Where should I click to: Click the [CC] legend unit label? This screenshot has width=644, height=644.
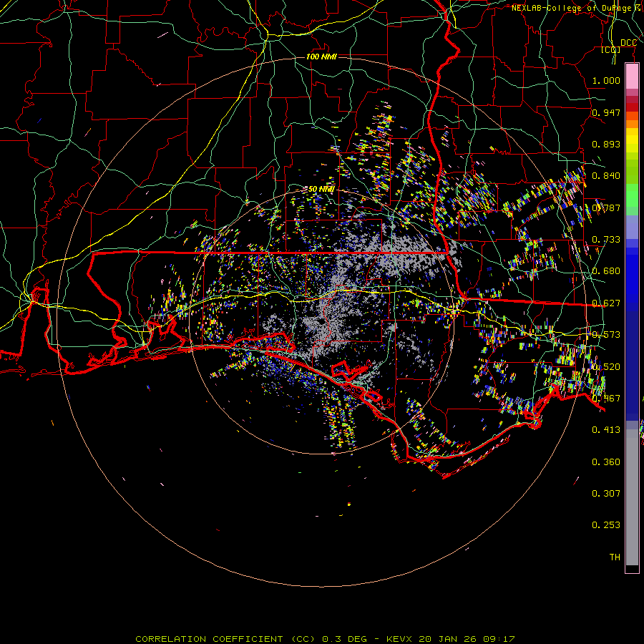click(611, 50)
